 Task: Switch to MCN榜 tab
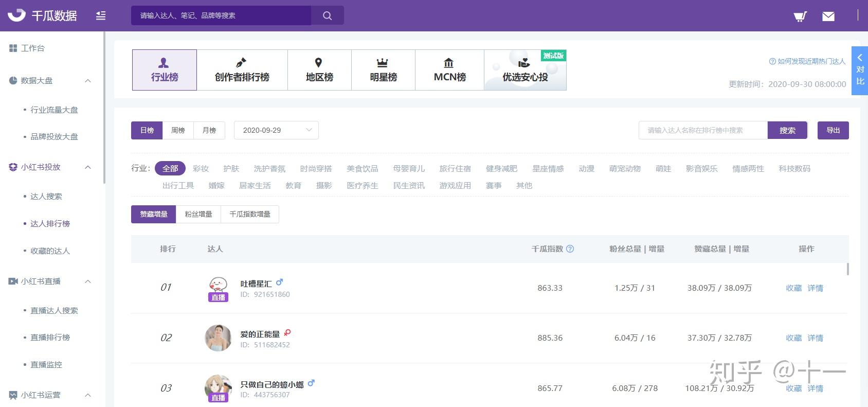coord(449,70)
